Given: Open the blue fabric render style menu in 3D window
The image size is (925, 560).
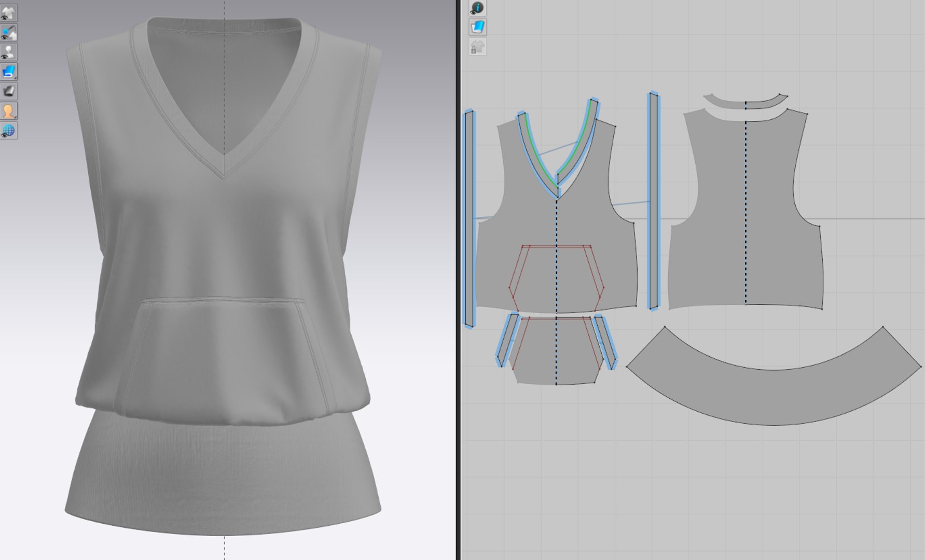Looking at the screenshot, I should click(9, 72).
